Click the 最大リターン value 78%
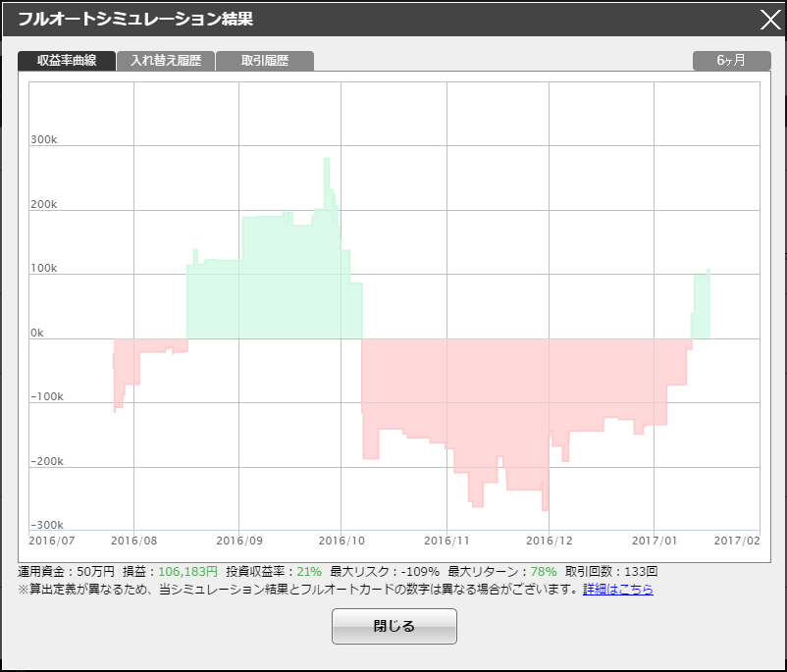The height and width of the screenshot is (672, 787). [544, 572]
